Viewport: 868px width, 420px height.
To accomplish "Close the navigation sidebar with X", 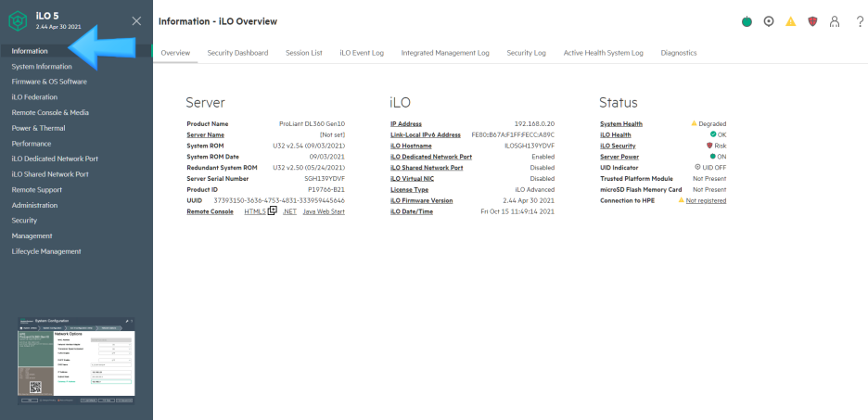I will coord(136,21).
